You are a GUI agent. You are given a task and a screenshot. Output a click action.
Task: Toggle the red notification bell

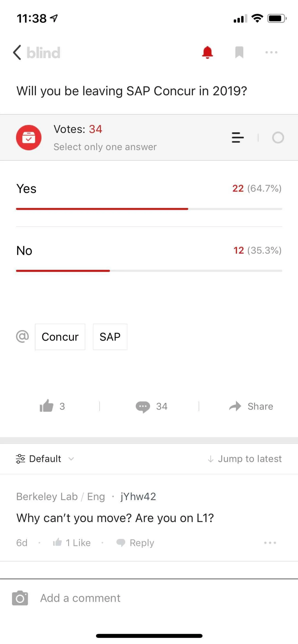[207, 53]
